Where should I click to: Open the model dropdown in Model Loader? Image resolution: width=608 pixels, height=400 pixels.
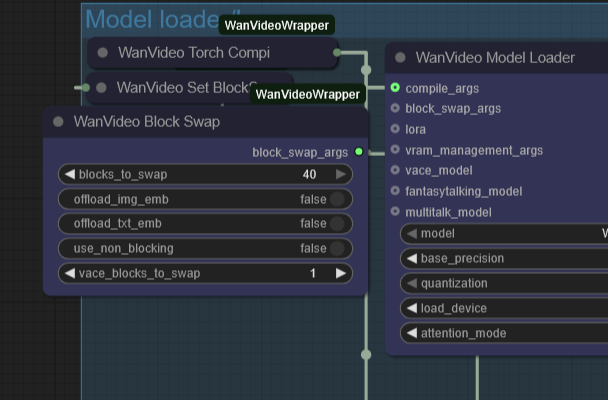[504, 233]
